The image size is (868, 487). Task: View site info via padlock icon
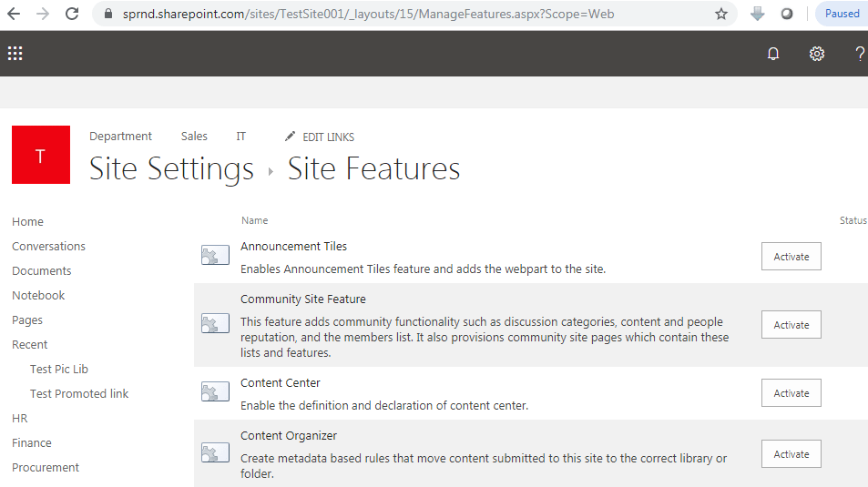108,14
